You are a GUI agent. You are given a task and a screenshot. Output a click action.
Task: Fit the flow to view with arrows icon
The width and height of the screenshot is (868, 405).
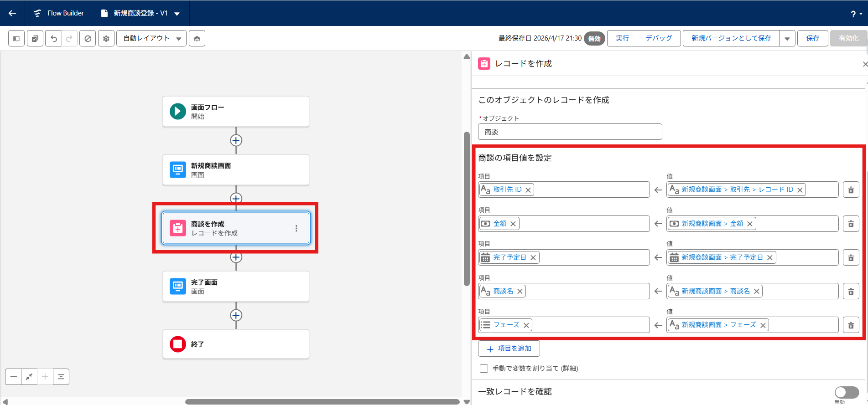pyautogui.click(x=29, y=377)
